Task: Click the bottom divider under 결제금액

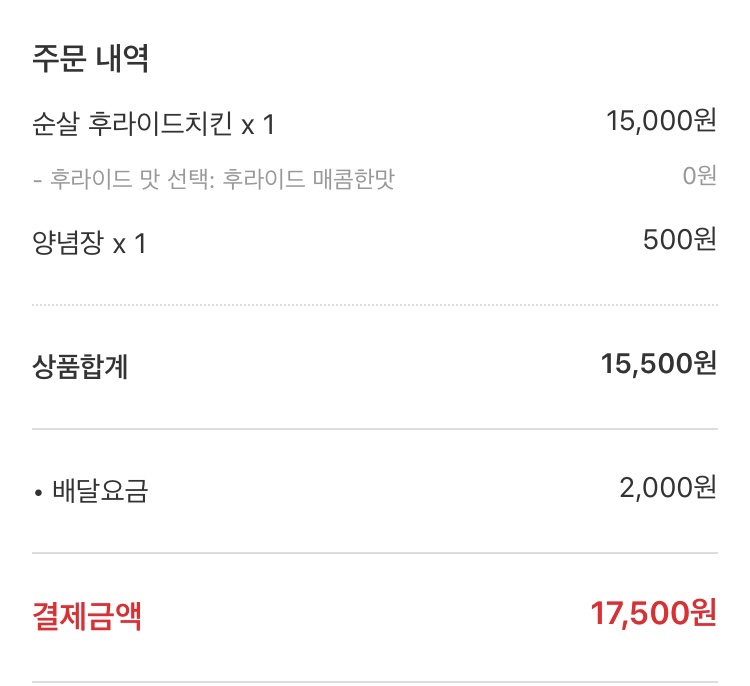Action: (375, 682)
